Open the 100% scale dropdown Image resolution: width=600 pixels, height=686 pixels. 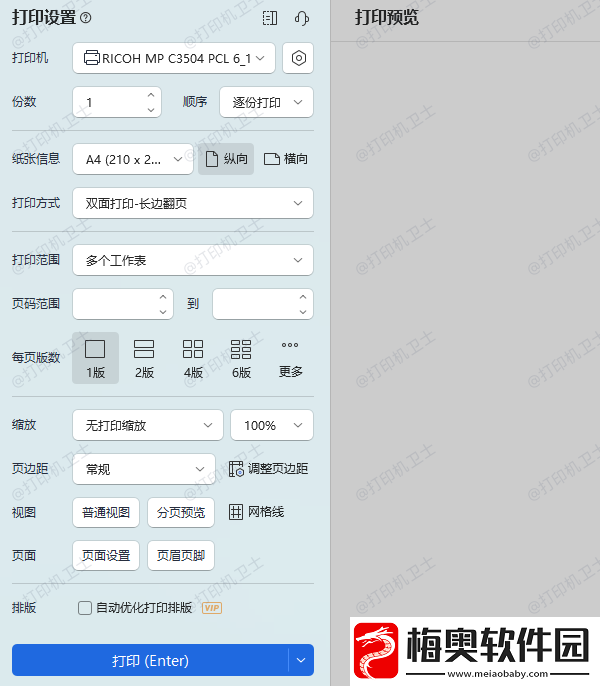click(272, 425)
